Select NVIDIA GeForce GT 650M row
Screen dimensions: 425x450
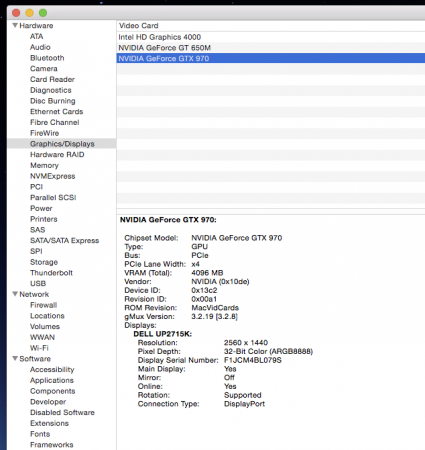pyautogui.click(x=271, y=48)
